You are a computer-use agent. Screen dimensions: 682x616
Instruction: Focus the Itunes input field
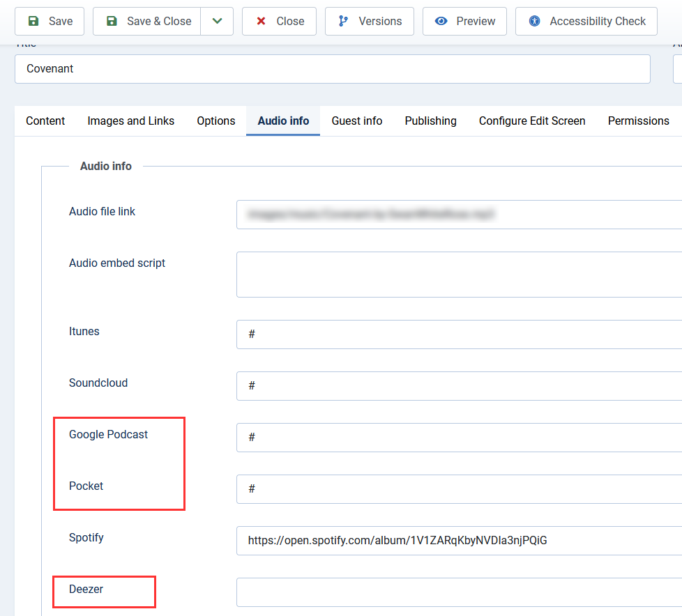pos(459,334)
